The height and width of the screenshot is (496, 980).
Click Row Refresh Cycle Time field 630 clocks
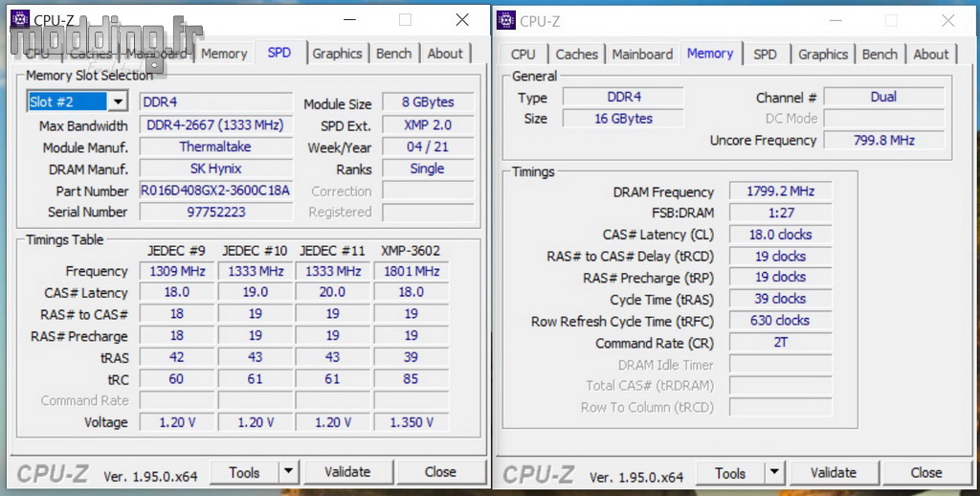coord(781,321)
